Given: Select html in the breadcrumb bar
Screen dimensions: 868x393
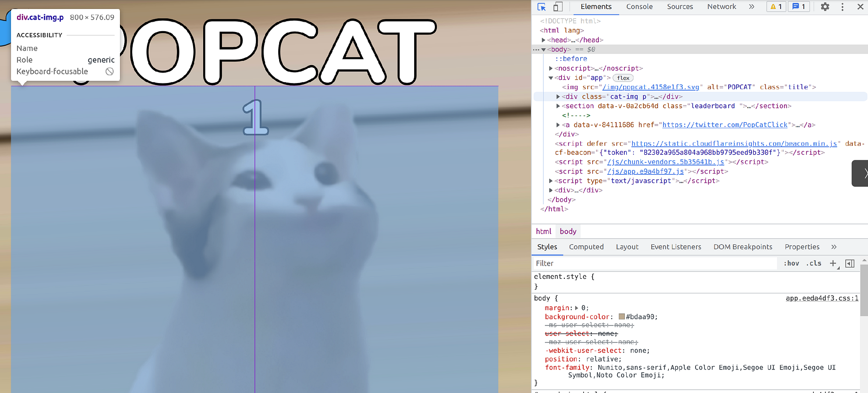Looking at the screenshot, I should (544, 231).
